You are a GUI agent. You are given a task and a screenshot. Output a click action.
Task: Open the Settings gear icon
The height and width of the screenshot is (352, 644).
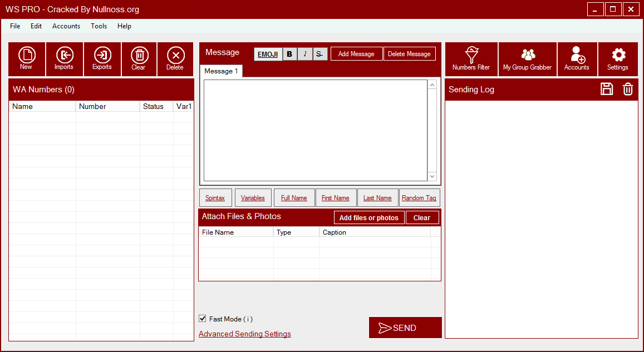tap(618, 59)
